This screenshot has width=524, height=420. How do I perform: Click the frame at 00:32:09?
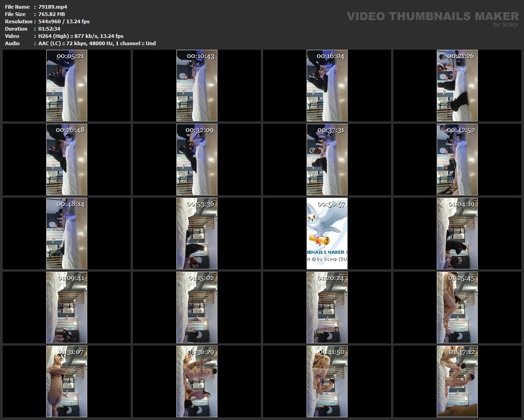pyautogui.click(x=197, y=160)
